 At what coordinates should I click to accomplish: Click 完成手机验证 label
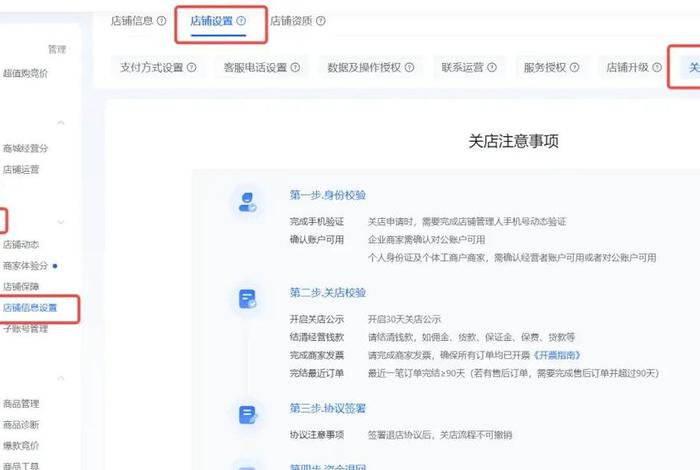pyautogui.click(x=317, y=222)
